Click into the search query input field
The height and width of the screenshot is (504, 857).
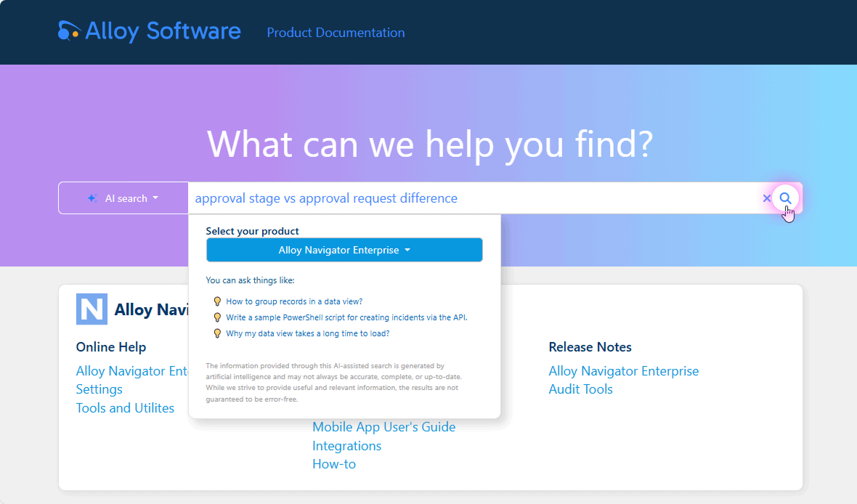pyautogui.click(x=474, y=198)
